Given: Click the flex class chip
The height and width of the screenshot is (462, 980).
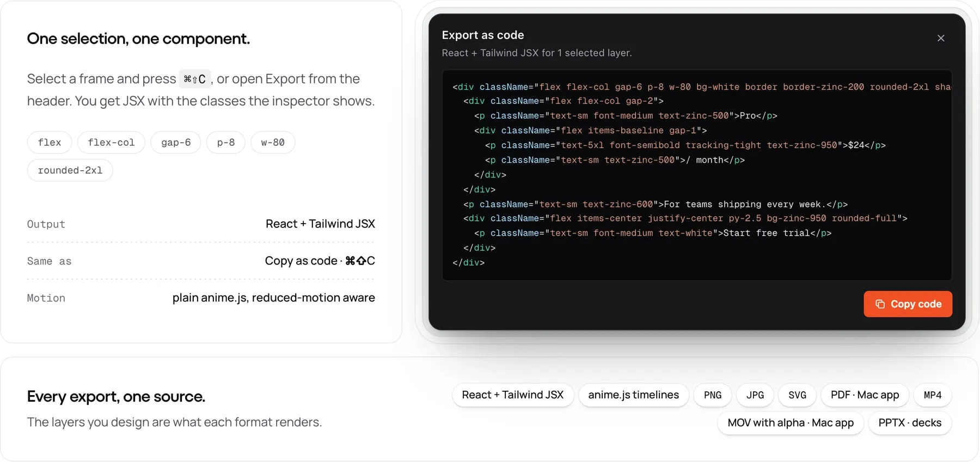Looking at the screenshot, I should (50, 143).
